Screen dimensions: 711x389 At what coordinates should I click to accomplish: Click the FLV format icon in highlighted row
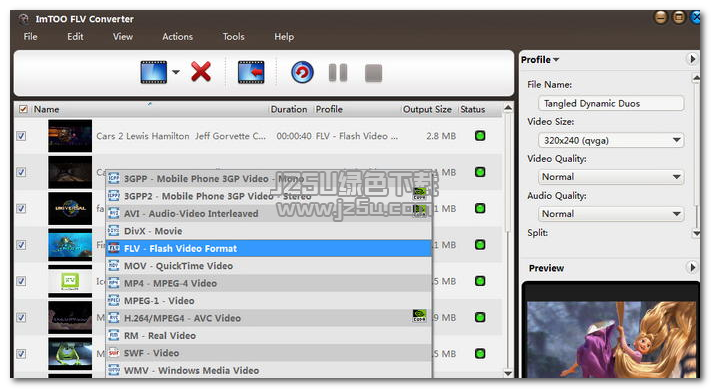coord(114,248)
